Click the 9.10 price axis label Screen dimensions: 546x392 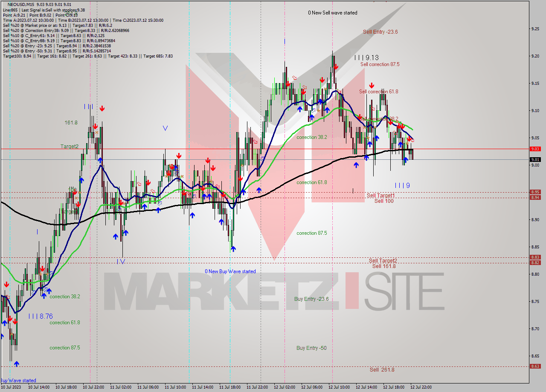click(536, 111)
